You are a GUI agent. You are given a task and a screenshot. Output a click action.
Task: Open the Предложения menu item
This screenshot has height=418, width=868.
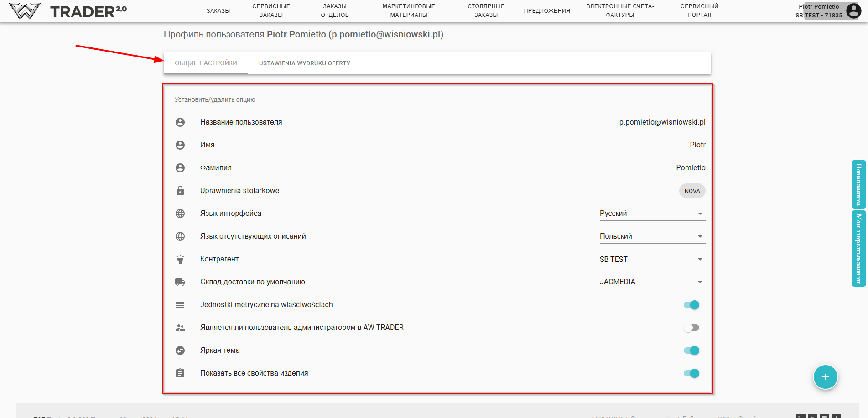coord(547,11)
